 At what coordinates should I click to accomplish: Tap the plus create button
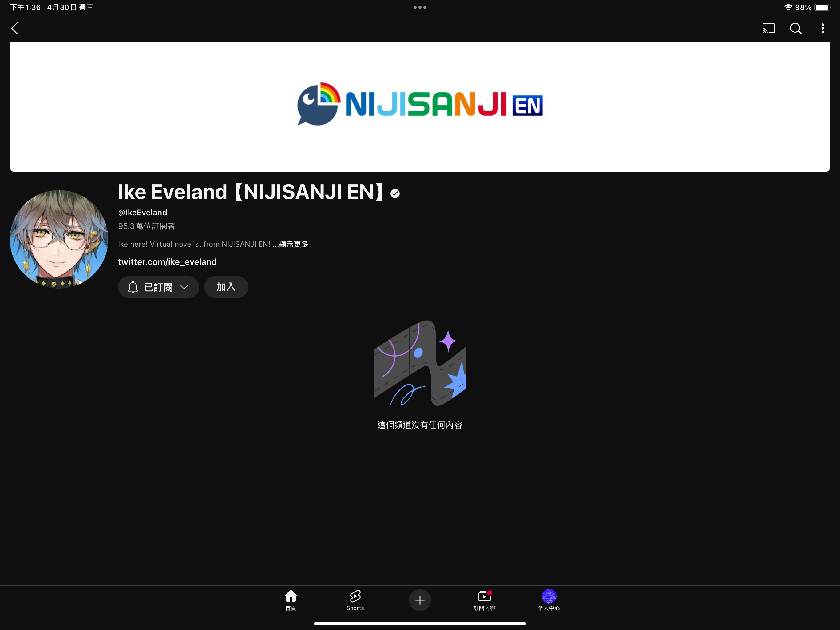coord(420,600)
